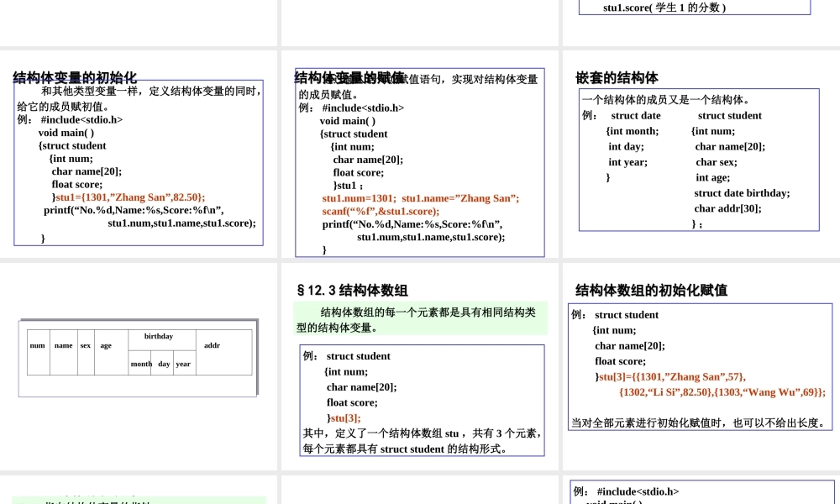Click the red line stu[3]={{1301,"Zhang San",57},
The height and width of the screenshot is (504, 840).
coord(672,376)
